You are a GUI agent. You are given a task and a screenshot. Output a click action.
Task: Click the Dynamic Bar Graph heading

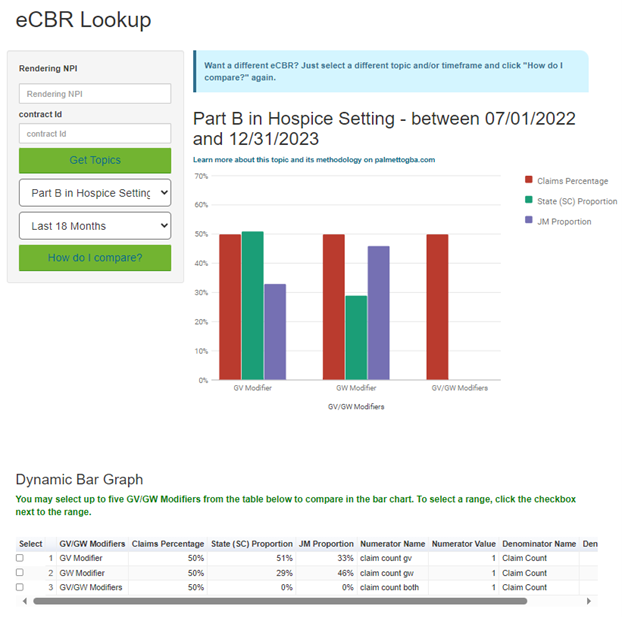click(x=79, y=480)
